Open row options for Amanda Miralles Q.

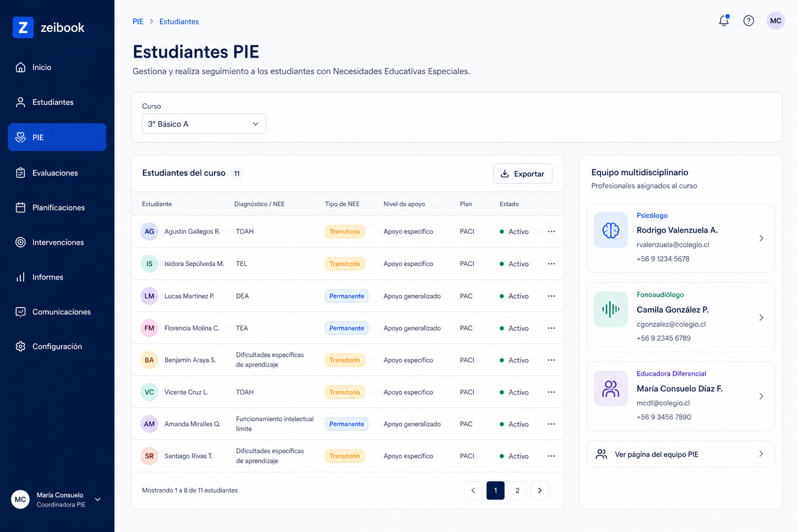pos(551,424)
